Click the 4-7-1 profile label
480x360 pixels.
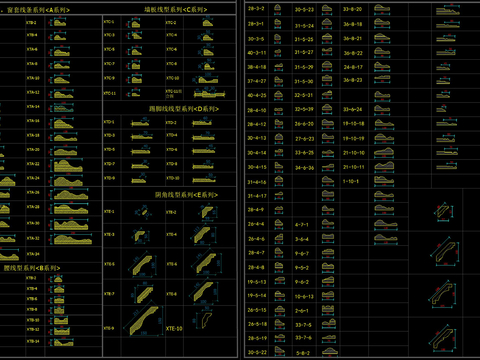pyautogui.click(x=302, y=225)
